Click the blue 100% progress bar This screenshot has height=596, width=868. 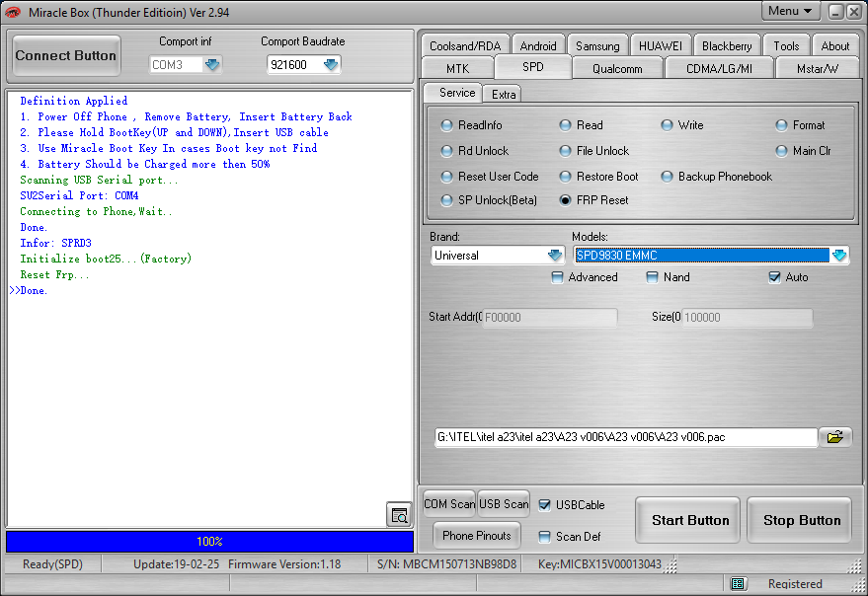[209, 541]
